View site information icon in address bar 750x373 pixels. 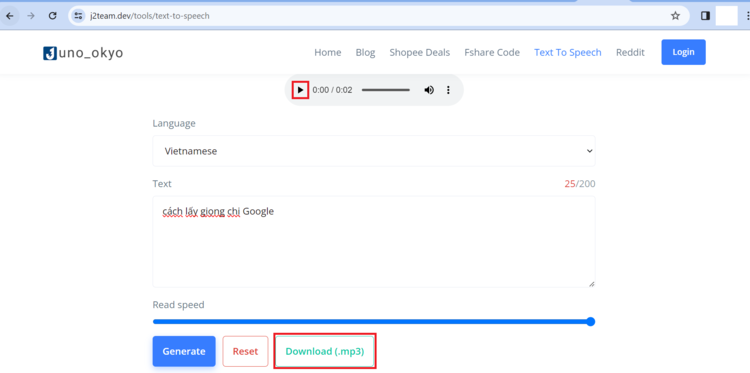[78, 16]
